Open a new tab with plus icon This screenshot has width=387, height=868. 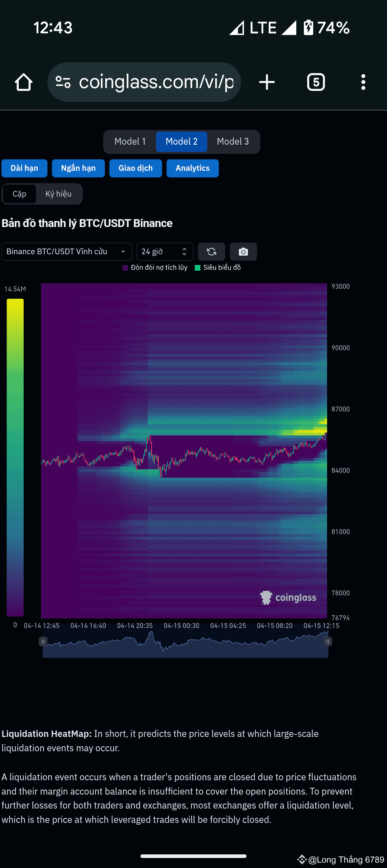267,82
